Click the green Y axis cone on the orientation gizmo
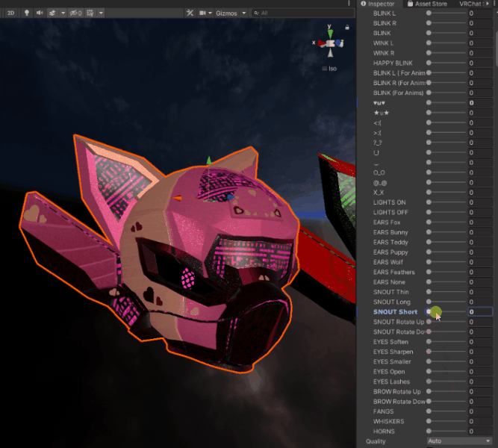Image resolution: width=498 pixels, height=448 pixels. pyautogui.click(x=330, y=34)
